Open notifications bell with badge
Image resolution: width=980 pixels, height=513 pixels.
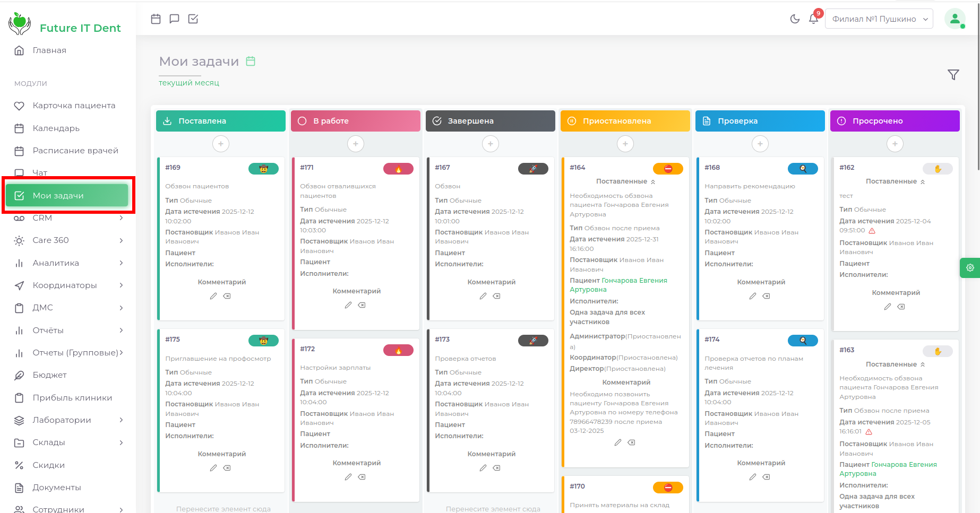coord(813,19)
